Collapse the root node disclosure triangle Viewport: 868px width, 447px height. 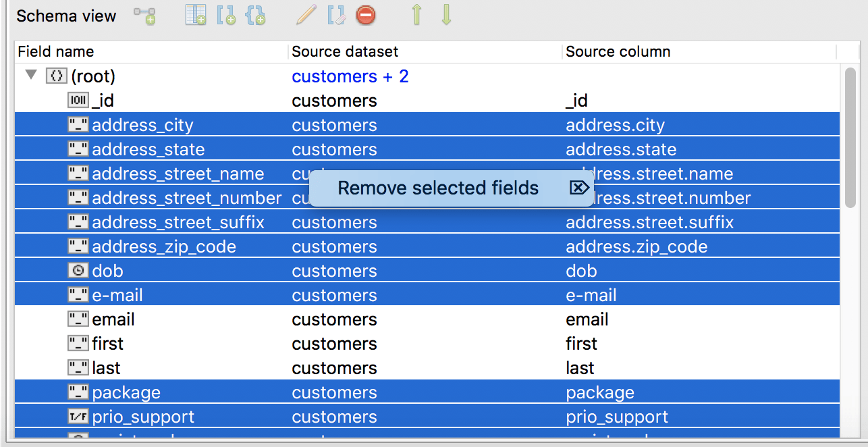[30, 76]
